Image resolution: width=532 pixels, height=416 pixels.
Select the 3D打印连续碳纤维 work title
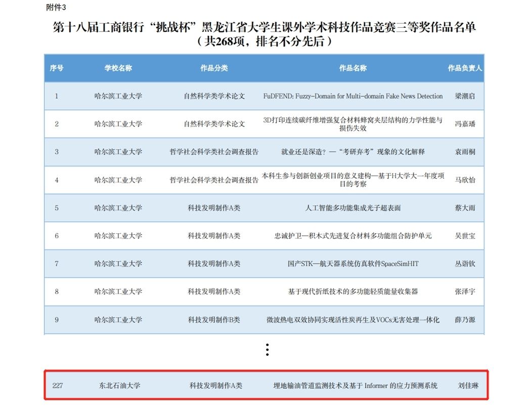tap(353, 124)
